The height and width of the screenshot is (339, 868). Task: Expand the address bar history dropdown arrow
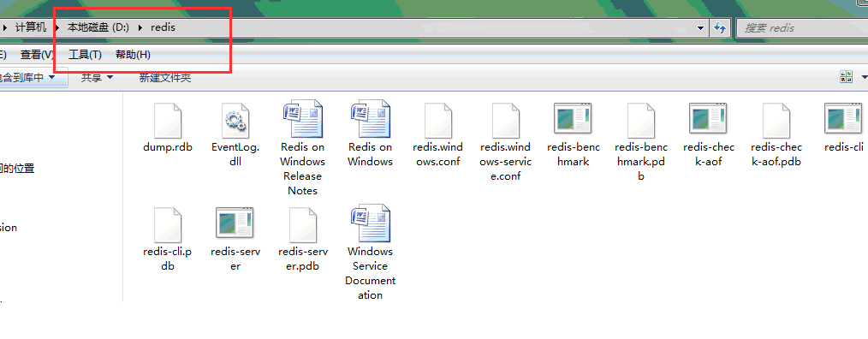(x=700, y=27)
